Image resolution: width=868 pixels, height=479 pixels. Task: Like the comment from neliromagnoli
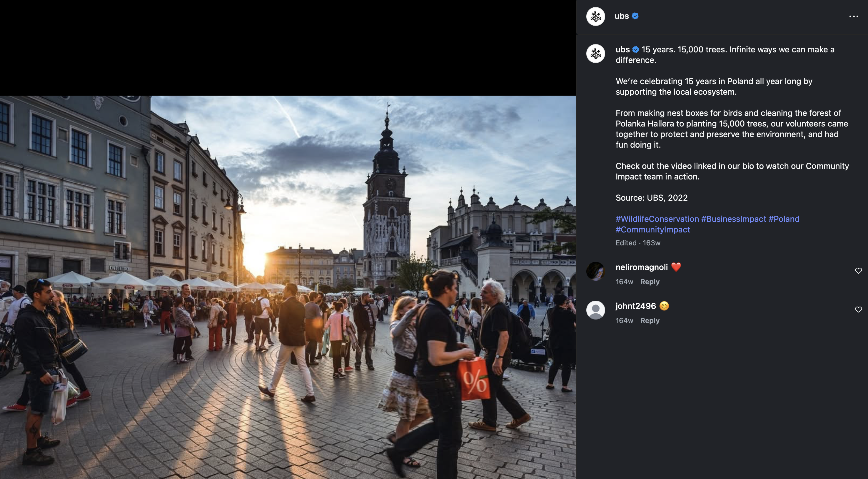coord(858,271)
